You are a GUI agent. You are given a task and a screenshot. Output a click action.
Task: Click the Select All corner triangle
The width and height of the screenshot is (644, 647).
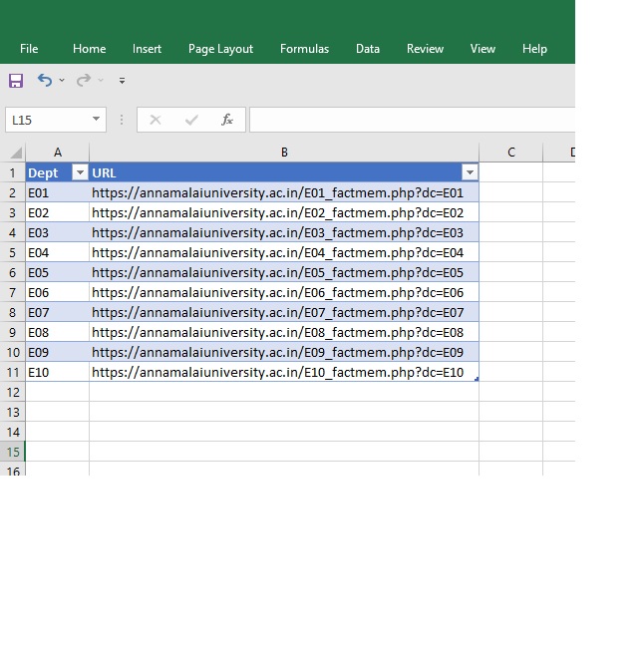tap(16, 153)
